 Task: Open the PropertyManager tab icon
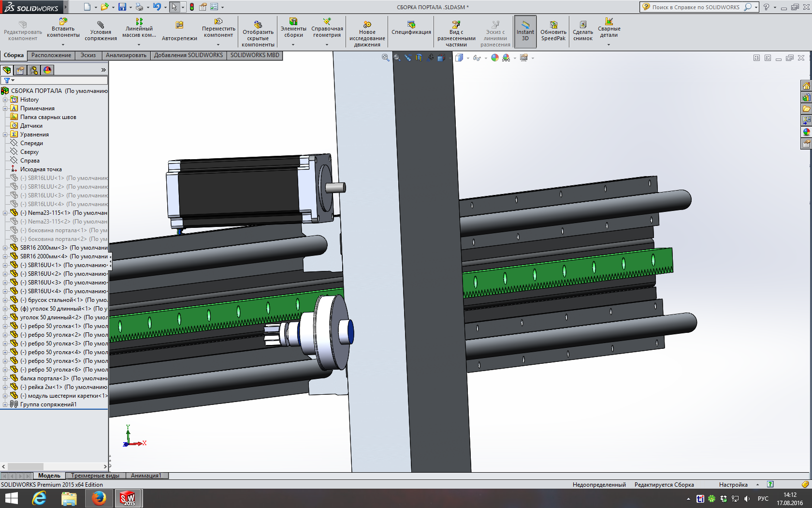(x=20, y=70)
